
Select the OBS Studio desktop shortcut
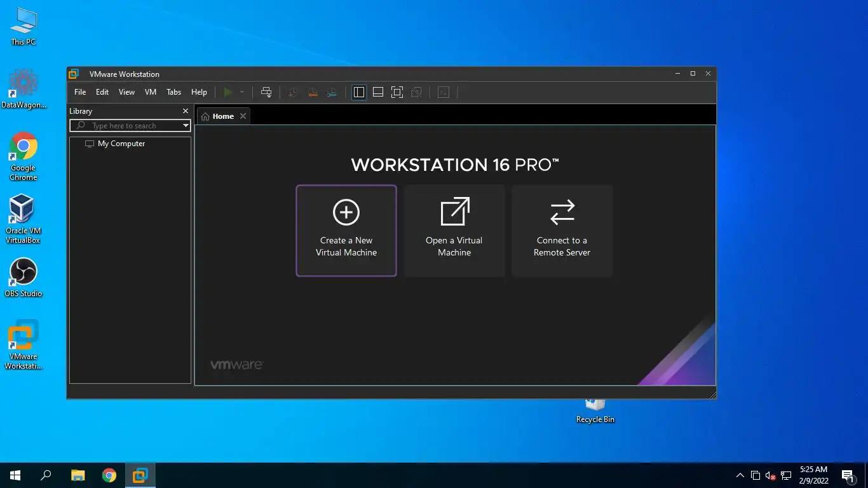click(23, 278)
